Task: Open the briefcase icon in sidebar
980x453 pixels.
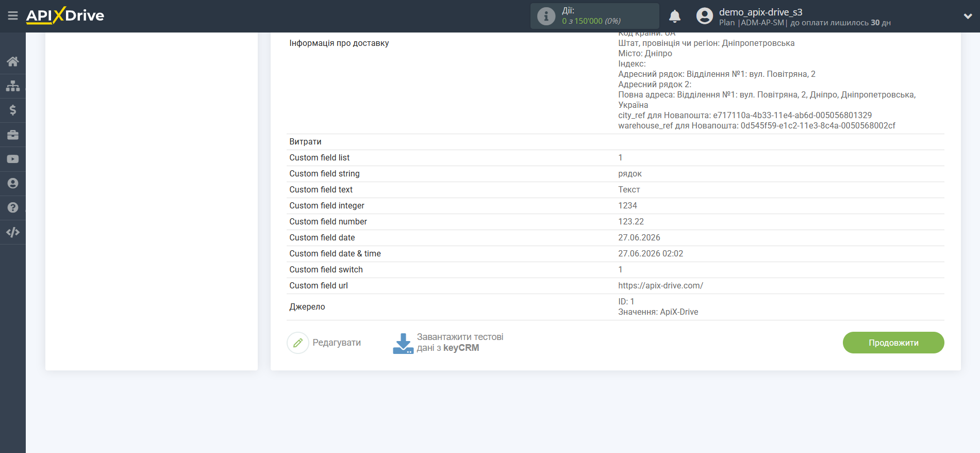Action: click(13, 135)
